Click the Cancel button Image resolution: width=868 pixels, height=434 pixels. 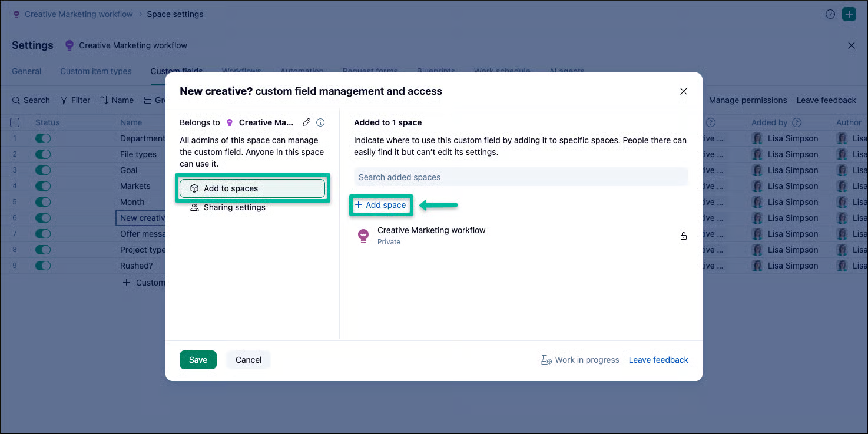tap(249, 360)
